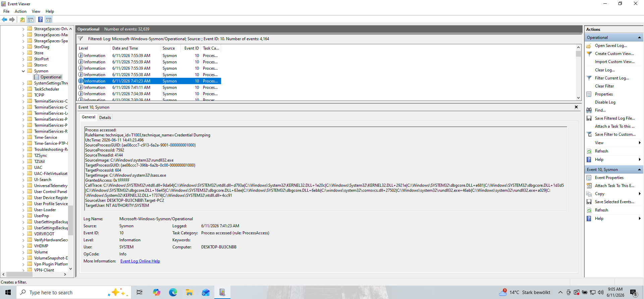
Task: Sort events by Event ID column header
Action: pos(191,48)
